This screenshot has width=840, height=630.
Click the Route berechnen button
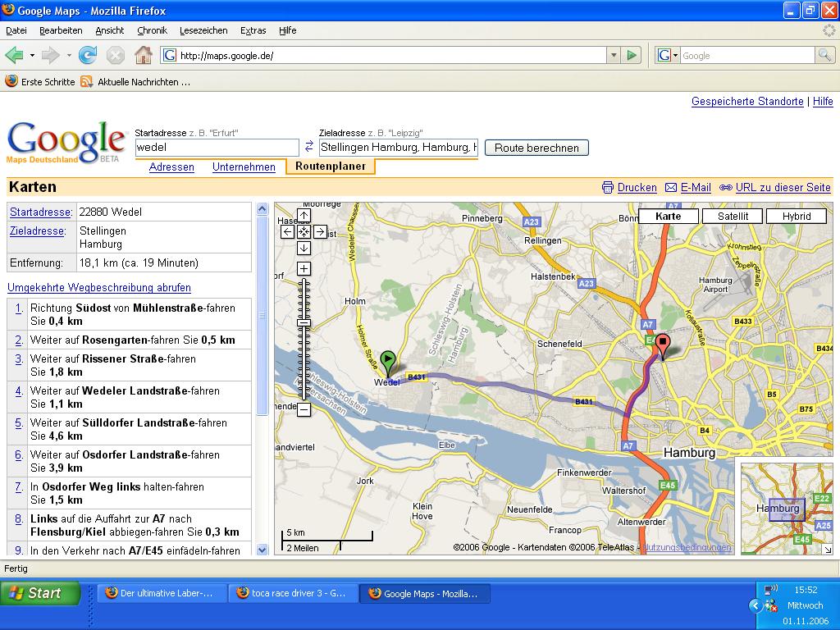tap(536, 148)
